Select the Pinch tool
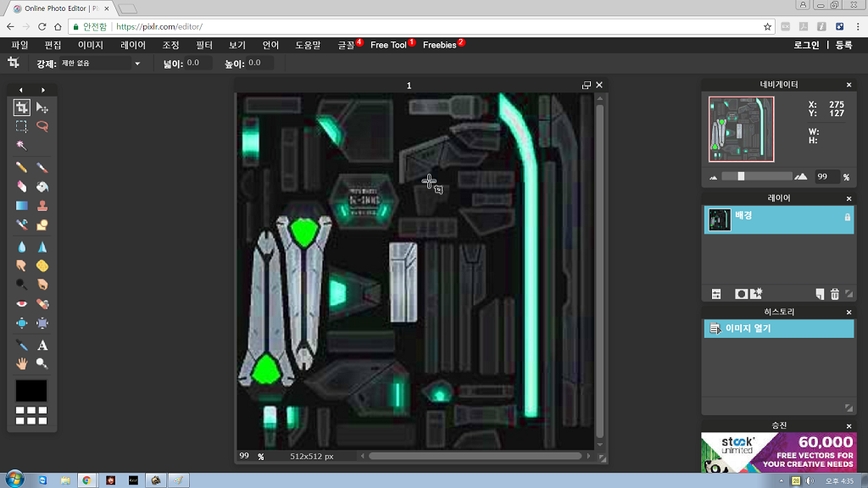 [x=42, y=323]
